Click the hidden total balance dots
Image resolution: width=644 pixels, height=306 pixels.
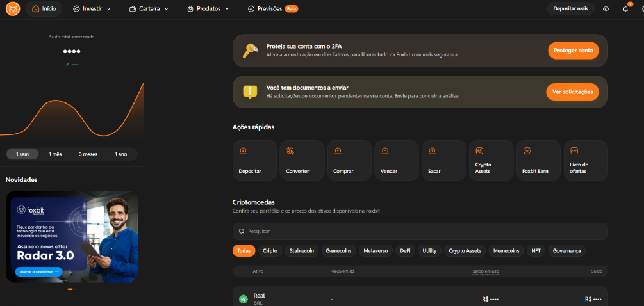pyautogui.click(x=72, y=52)
